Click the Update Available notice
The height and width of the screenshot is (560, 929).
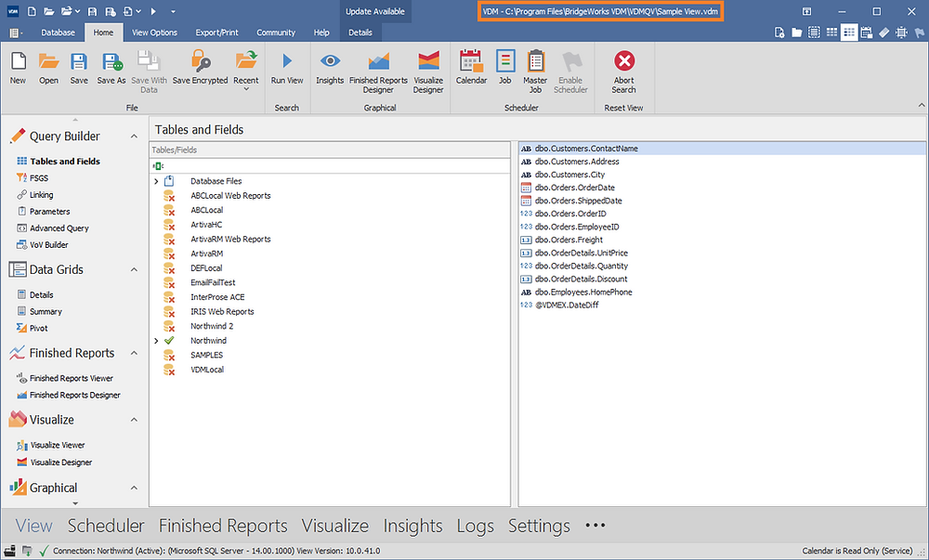[x=375, y=11]
